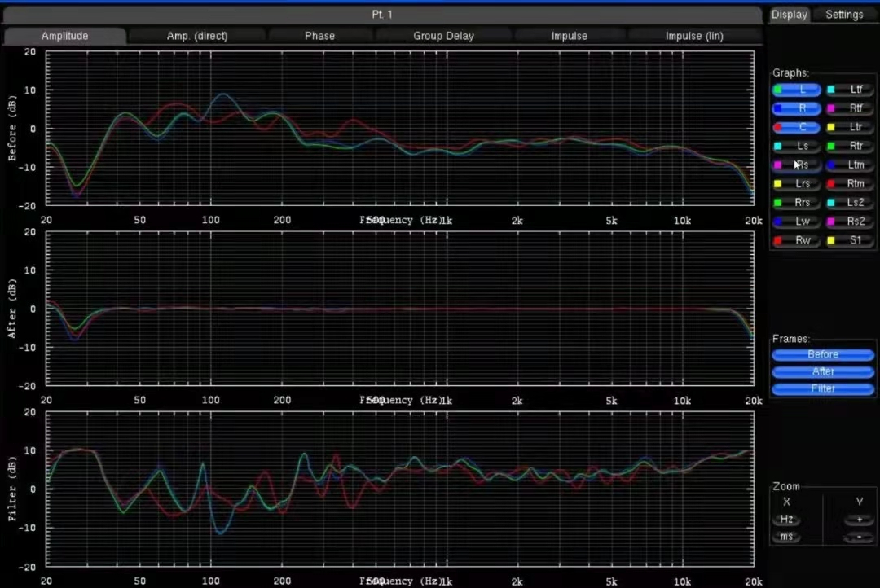Switch to the Phase tab
The height and width of the screenshot is (588, 880).
319,36
